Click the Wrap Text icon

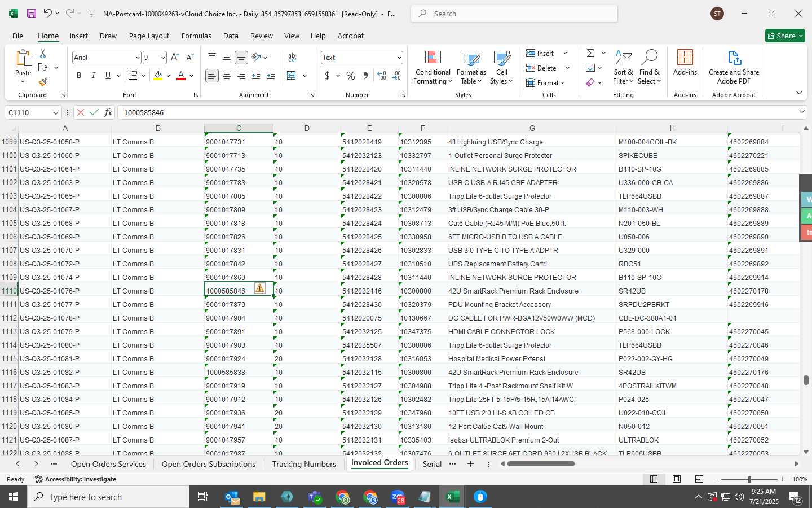tap(292, 58)
